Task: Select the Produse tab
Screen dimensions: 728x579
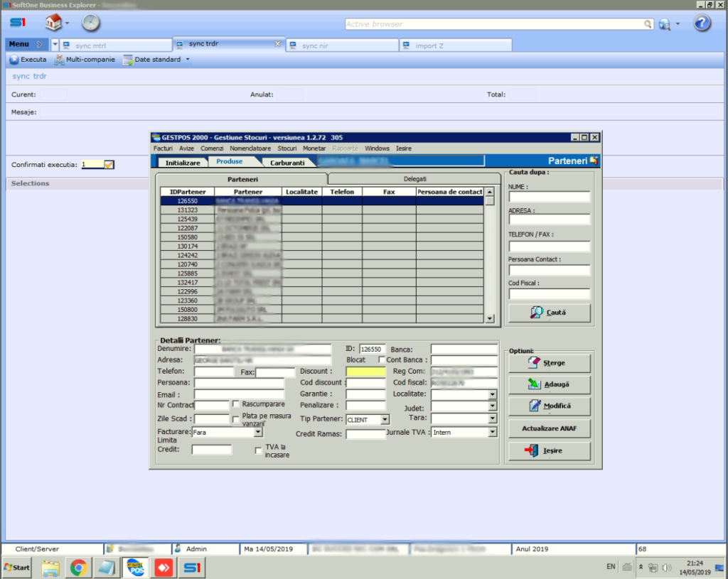Action: click(230, 161)
